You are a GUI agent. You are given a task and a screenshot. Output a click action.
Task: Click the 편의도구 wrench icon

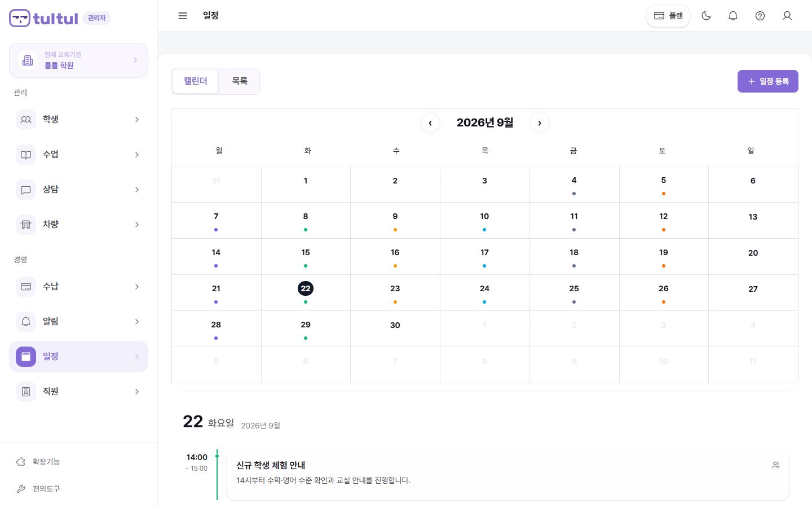point(21,489)
